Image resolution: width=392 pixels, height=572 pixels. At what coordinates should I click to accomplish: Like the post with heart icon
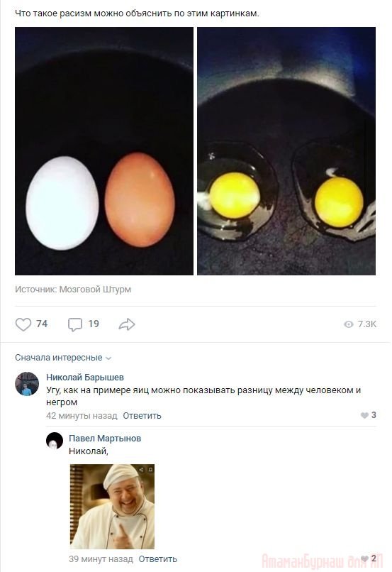23,324
